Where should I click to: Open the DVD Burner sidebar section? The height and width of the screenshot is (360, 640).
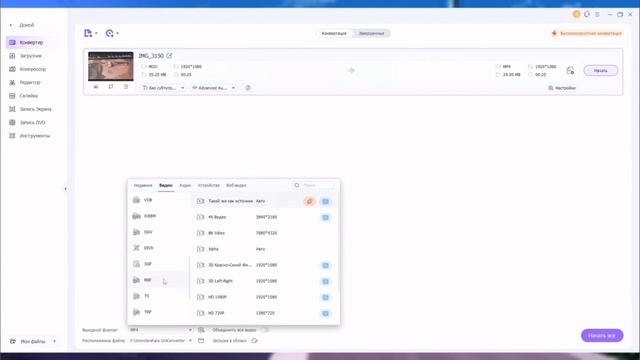[32, 122]
